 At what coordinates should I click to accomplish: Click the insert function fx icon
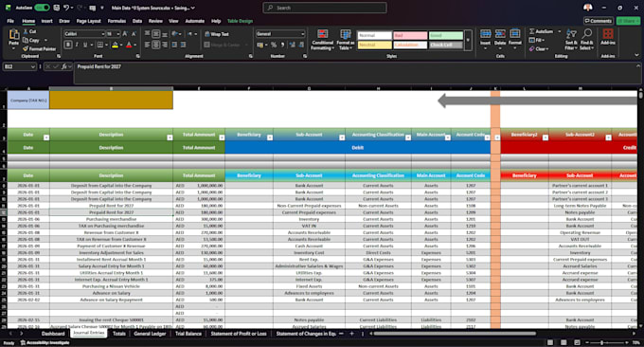[64, 66]
